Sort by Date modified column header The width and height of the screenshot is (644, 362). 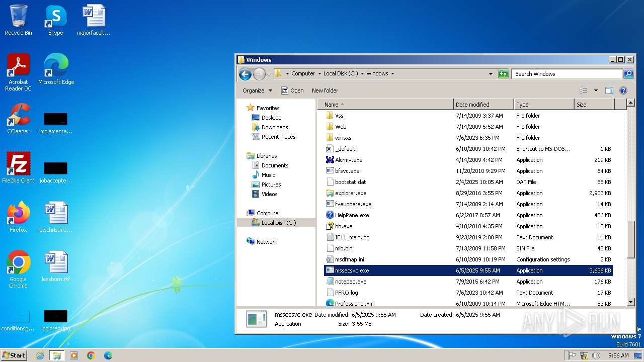[x=484, y=105]
